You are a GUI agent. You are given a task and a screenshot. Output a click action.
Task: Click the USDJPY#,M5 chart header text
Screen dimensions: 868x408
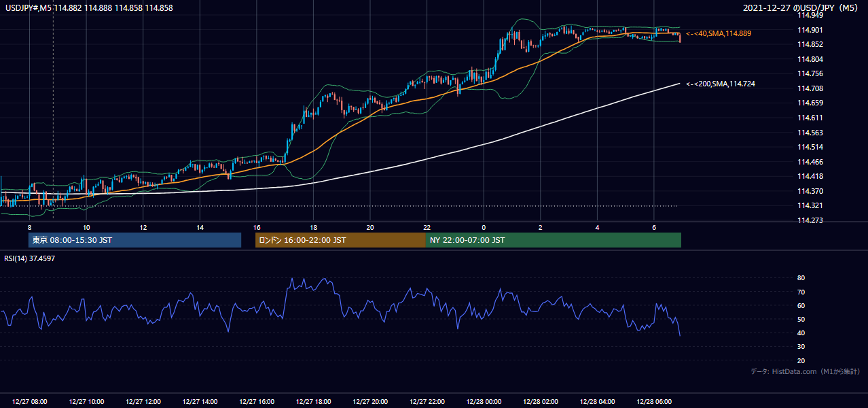[x=88, y=7]
